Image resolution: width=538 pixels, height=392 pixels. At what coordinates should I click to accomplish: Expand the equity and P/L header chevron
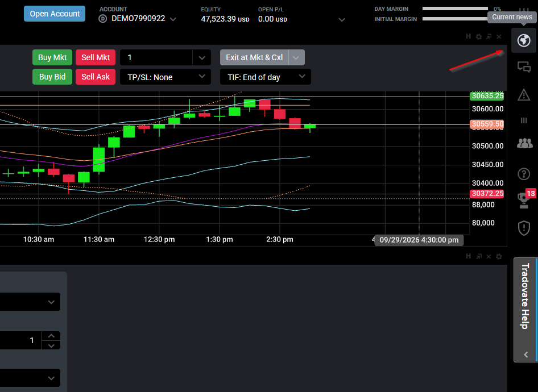pyautogui.click(x=342, y=20)
